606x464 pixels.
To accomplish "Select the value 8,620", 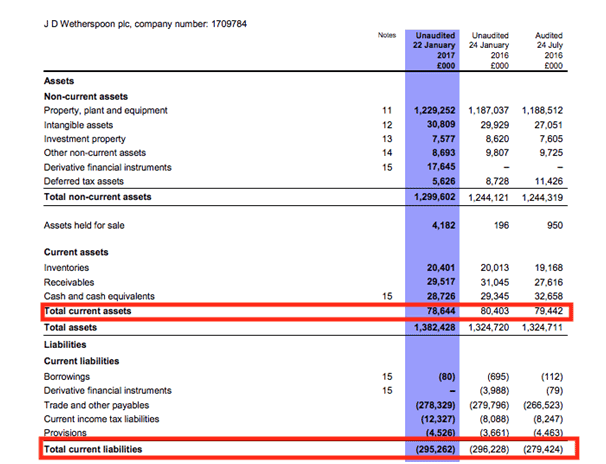I will point(497,139).
